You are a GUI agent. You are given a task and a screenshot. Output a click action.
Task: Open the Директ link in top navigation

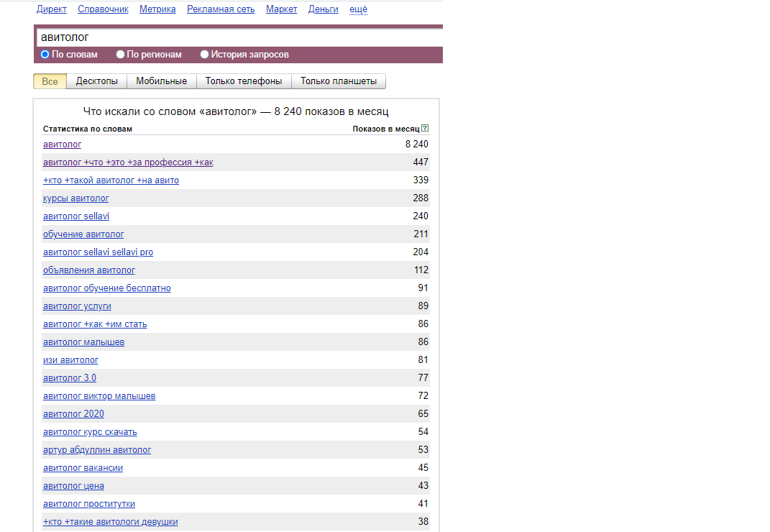tap(52, 9)
